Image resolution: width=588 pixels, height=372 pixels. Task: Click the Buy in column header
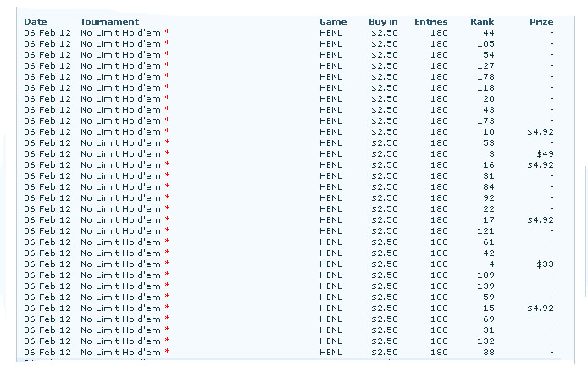383,22
